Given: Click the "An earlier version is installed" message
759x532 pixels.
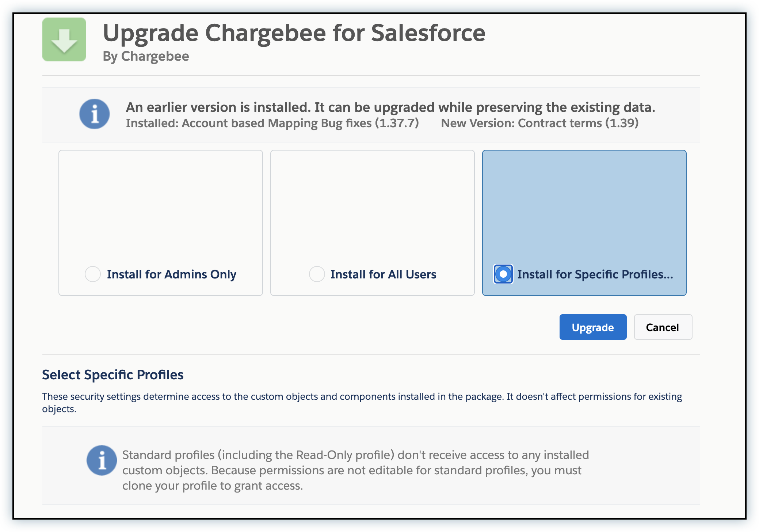Looking at the screenshot, I should pos(390,107).
